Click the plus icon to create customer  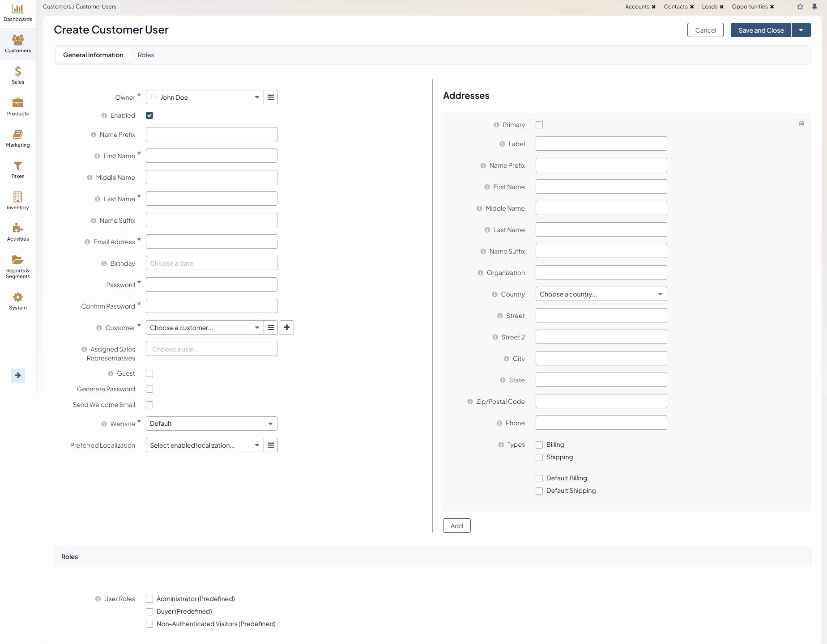click(x=287, y=327)
